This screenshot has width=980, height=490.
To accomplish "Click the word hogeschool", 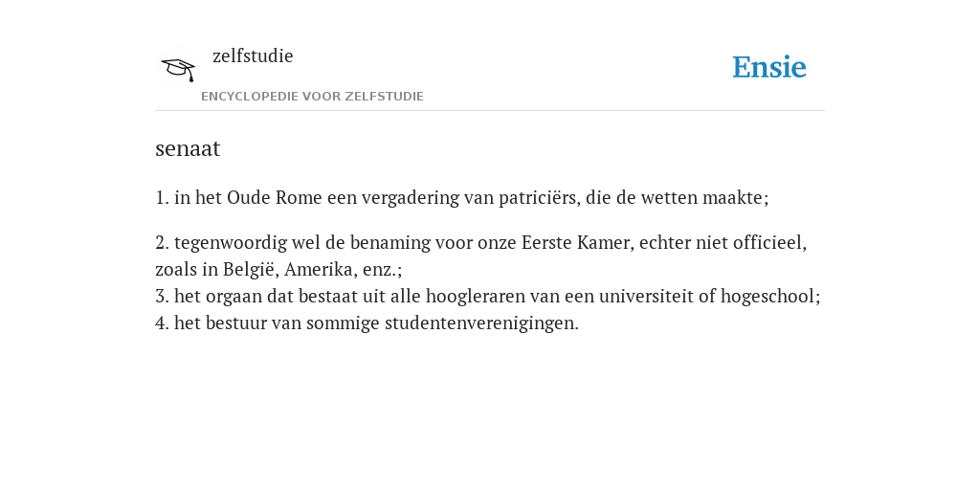I will [768, 297].
